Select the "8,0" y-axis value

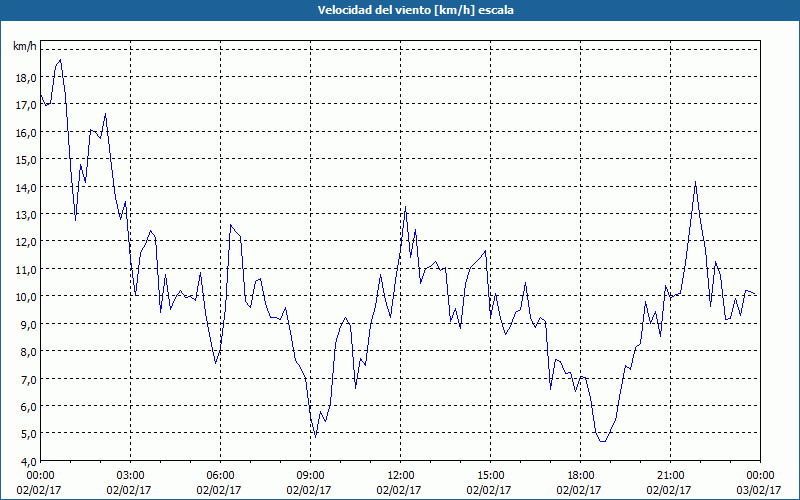(x=28, y=352)
